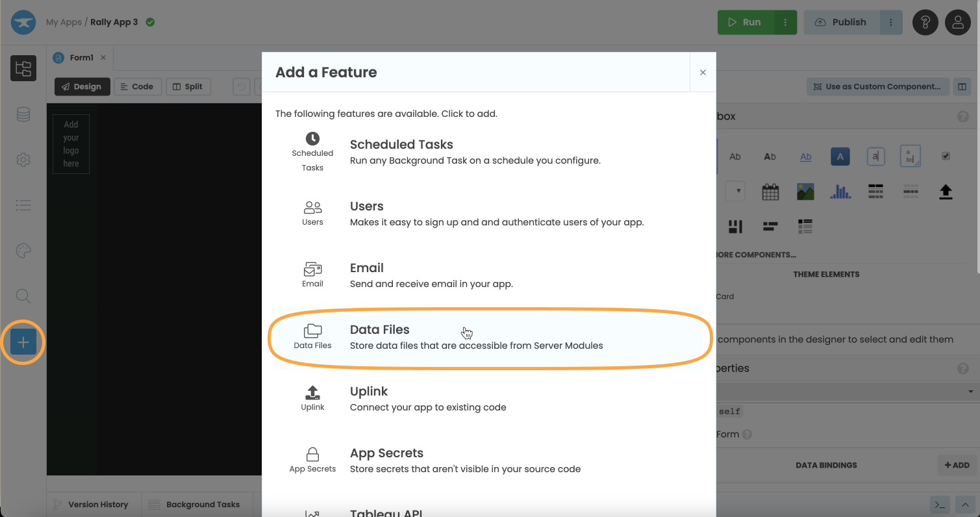Viewport: 980px width, 517px height.
Task: Select the CheckBox component in the toolbox
Action: coord(946,156)
